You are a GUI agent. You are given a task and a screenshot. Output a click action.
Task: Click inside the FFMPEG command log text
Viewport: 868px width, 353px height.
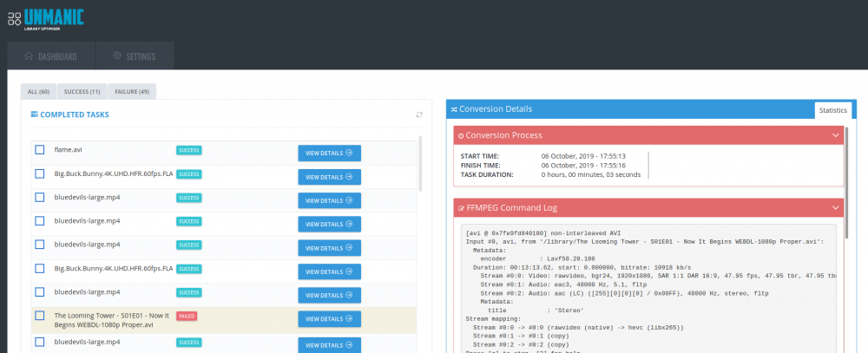coord(648,288)
